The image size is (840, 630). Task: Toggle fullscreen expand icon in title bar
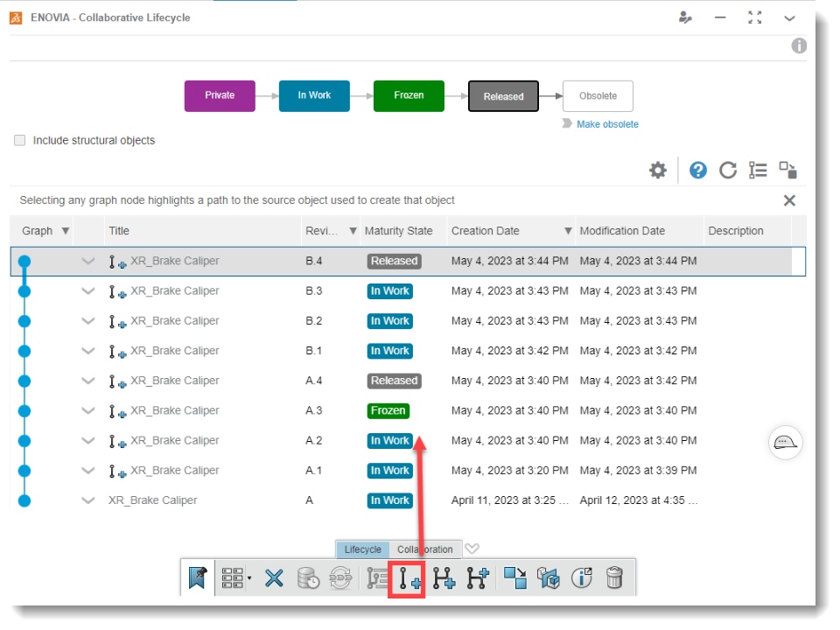tap(755, 17)
